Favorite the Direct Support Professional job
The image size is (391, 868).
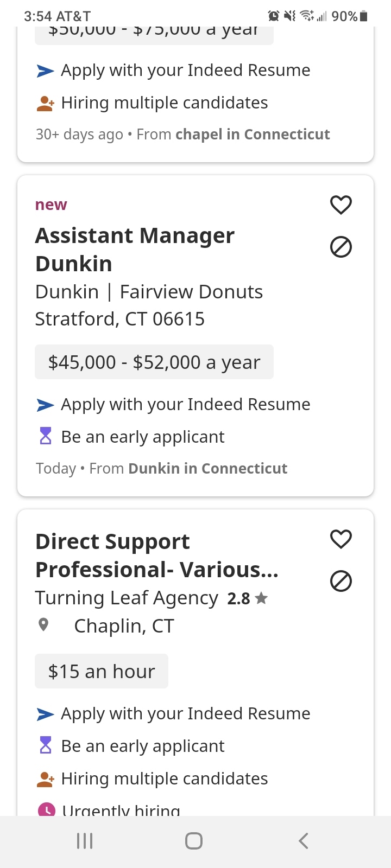341,539
